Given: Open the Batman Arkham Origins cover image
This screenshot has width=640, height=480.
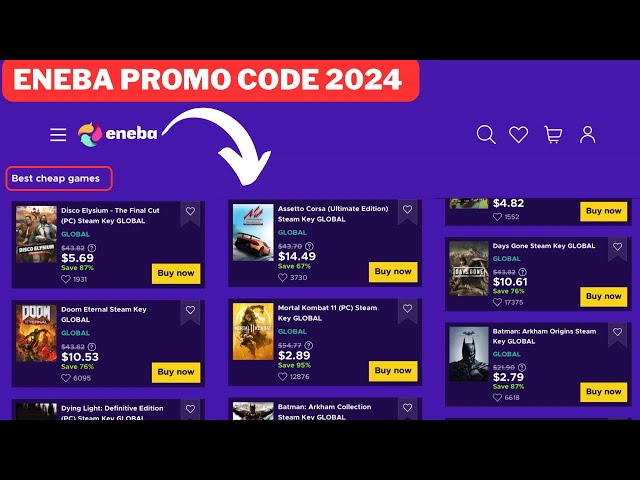Looking at the screenshot, I should tap(469, 354).
